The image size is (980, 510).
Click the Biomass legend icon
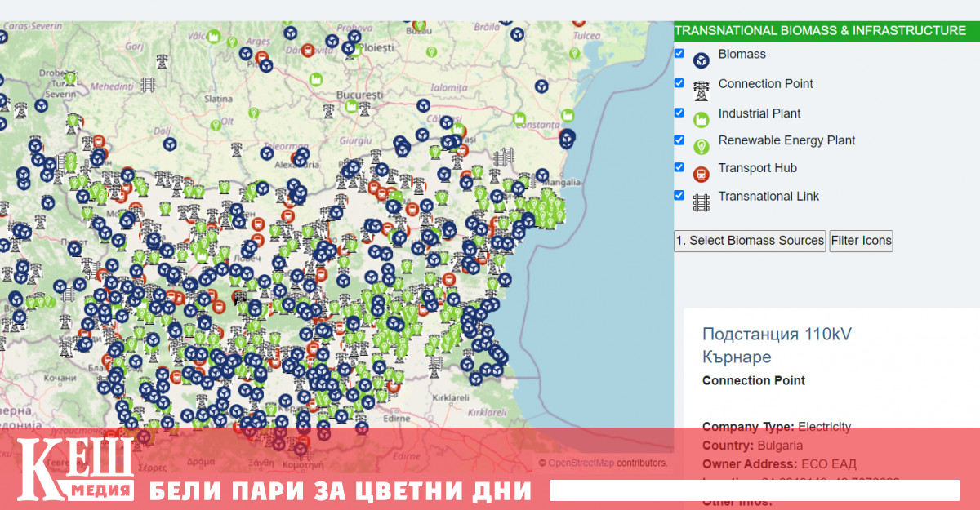click(702, 60)
